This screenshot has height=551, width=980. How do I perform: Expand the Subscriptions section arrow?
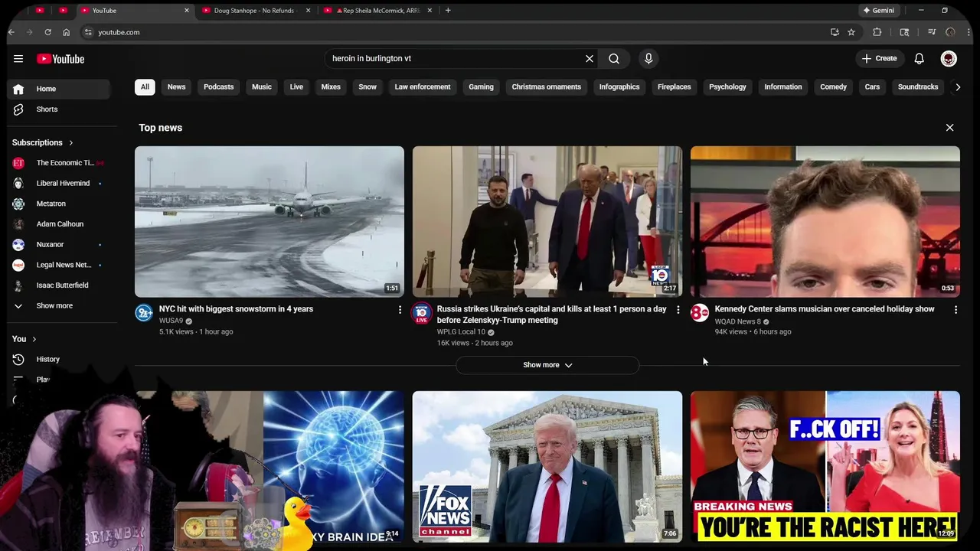pos(71,142)
